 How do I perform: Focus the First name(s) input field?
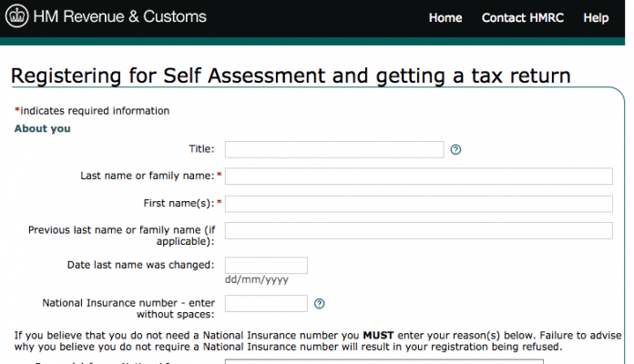coord(418,204)
